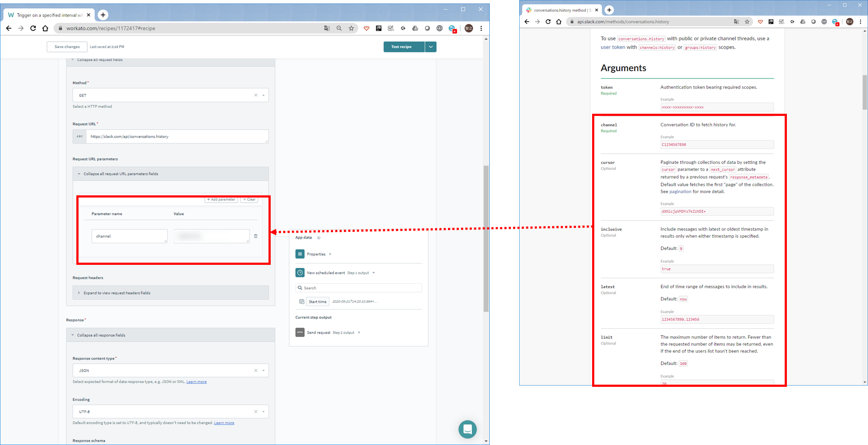Clear the UTF-8 encoding selection
The height and width of the screenshot is (445, 868).
(x=256, y=412)
